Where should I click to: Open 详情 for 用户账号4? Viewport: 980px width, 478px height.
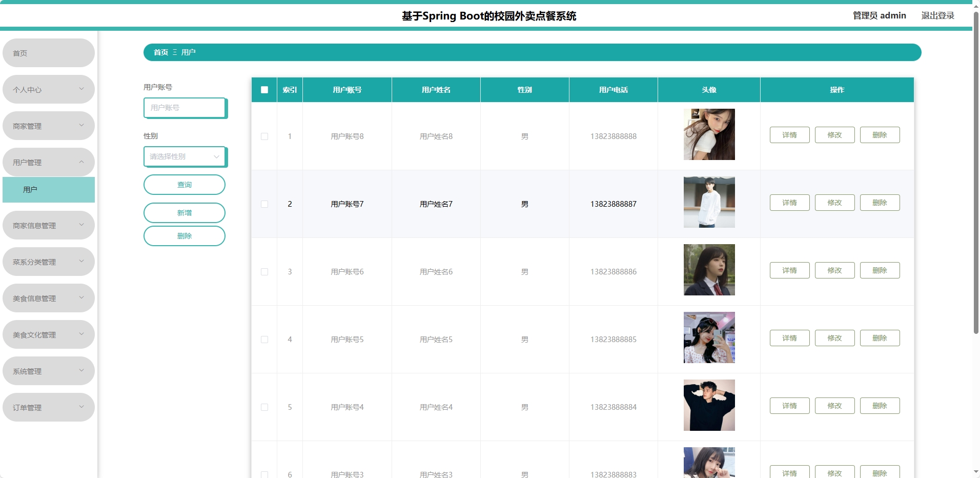click(790, 406)
